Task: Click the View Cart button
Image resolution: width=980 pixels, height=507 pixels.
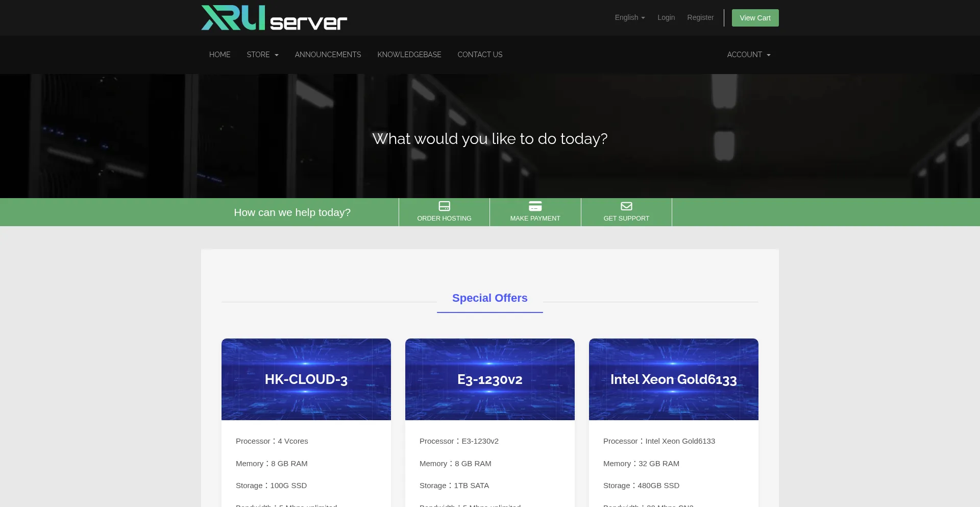Action: pos(755,18)
